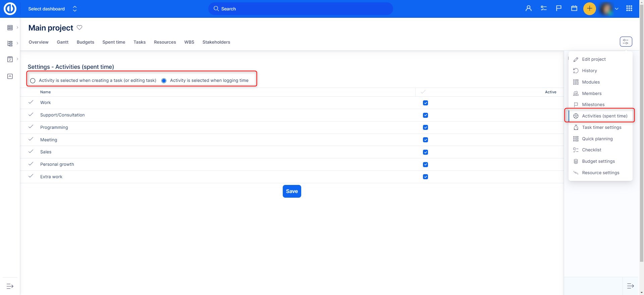Expand the first left sidebar menu chevron

17,28
